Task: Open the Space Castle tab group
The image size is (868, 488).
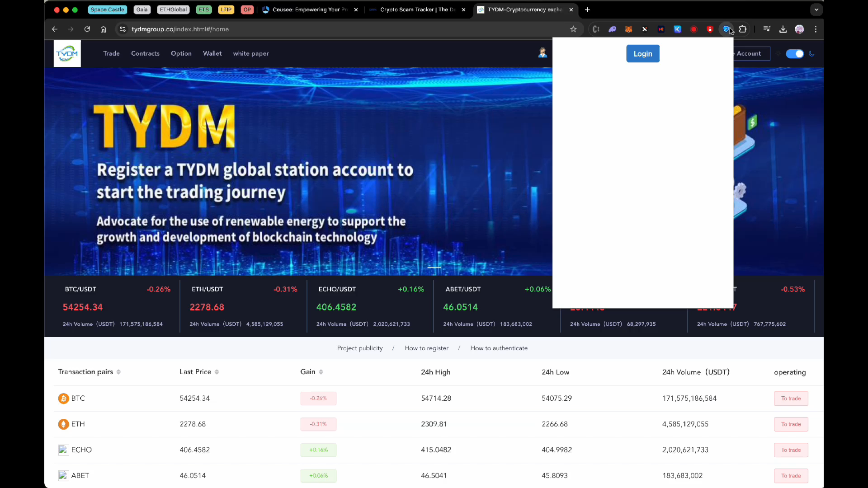Action: point(107,9)
